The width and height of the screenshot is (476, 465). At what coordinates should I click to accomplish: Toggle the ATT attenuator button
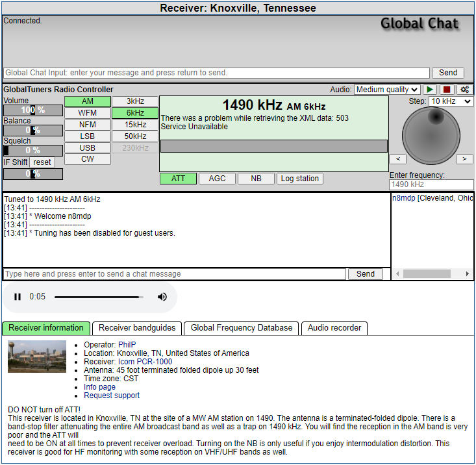point(178,179)
